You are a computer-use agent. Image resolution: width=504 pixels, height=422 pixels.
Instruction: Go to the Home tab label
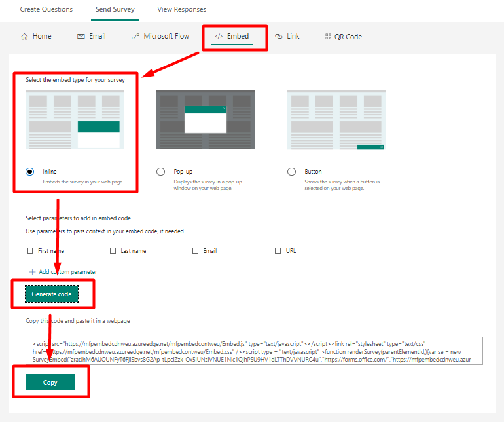tap(42, 36)
